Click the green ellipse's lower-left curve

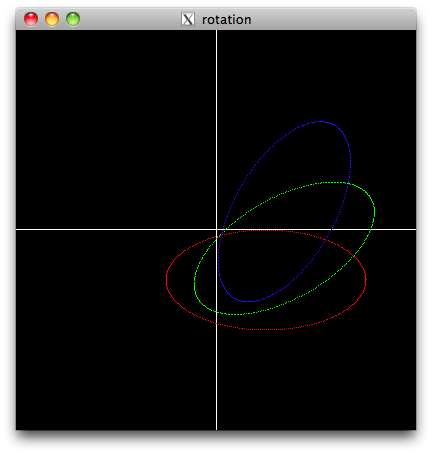(200, 300)
